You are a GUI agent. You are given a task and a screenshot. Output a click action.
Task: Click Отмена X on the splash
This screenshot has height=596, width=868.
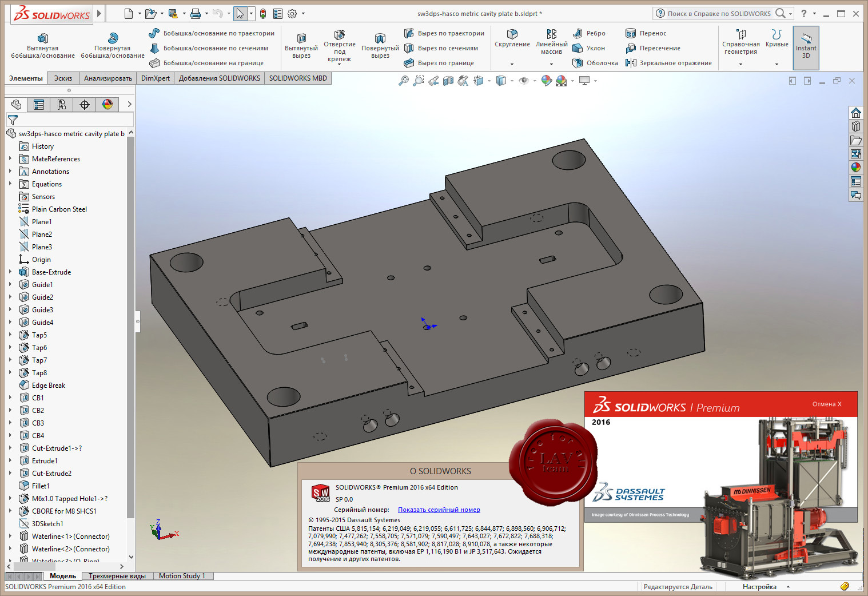[x=827, y=404]
